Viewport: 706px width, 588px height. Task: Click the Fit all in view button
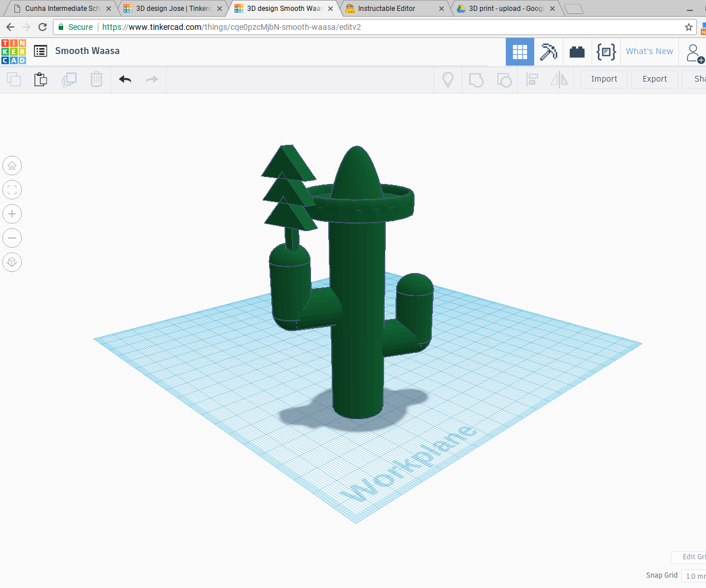(12, 190)
